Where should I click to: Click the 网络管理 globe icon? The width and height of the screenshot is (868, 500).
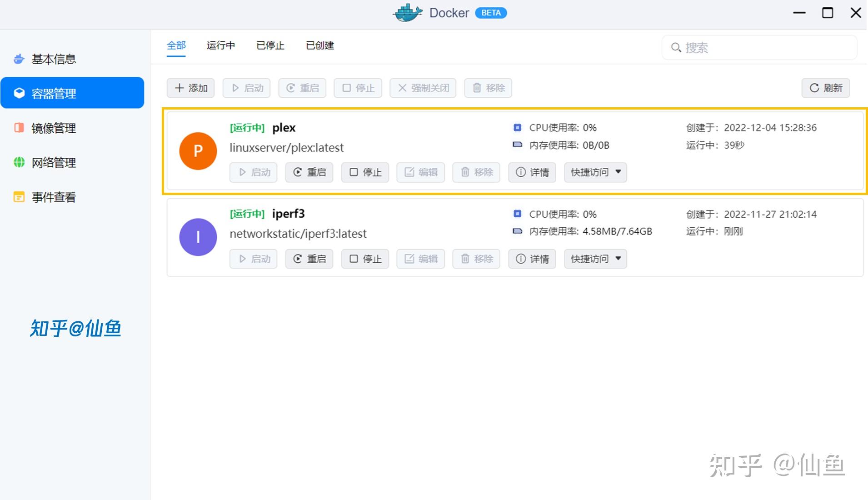[x=19, y=162]
